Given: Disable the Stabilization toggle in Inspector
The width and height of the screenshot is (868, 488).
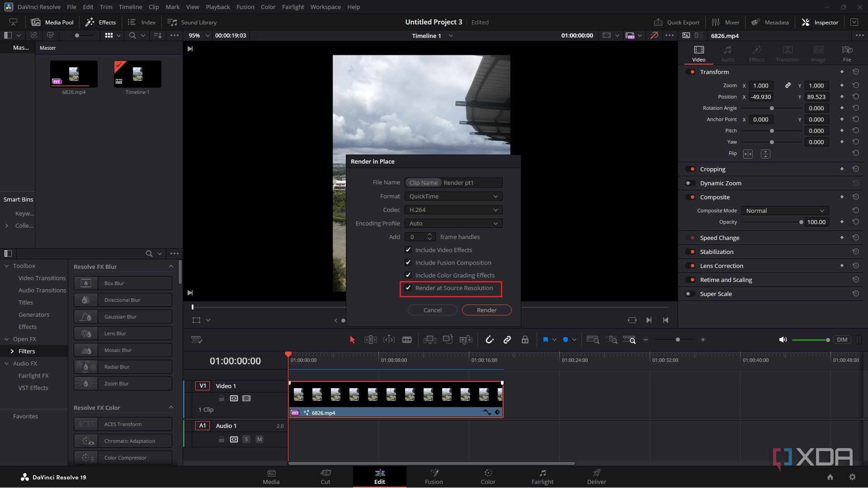Looking at the screenshot, I should 690,252.
